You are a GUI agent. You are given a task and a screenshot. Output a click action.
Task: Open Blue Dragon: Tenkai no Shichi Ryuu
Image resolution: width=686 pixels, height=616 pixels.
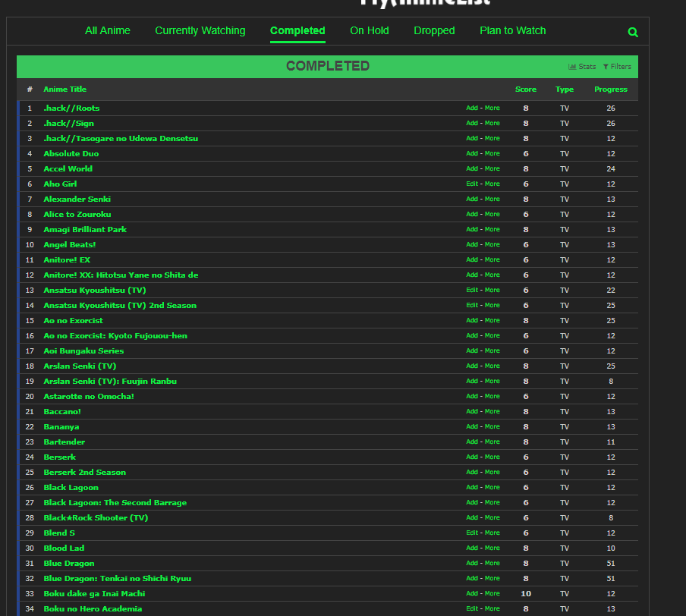(118, 578)
